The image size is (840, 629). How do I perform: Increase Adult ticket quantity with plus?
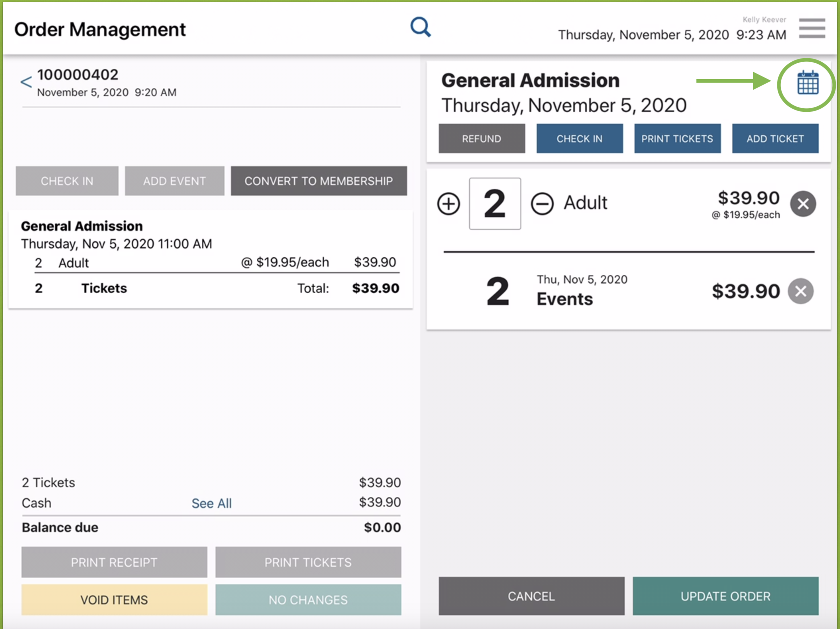[x=448, y=204]
